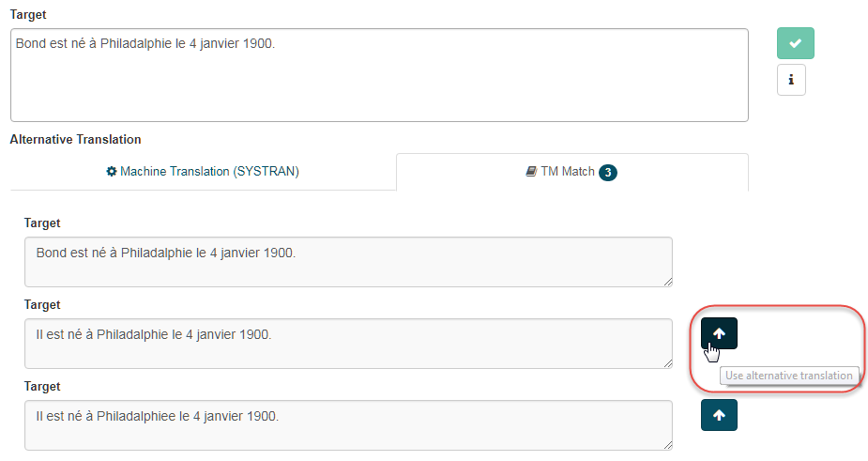
Task: Click the second TM match 'Il est né à Philadalphie' field
Action: 348,344
